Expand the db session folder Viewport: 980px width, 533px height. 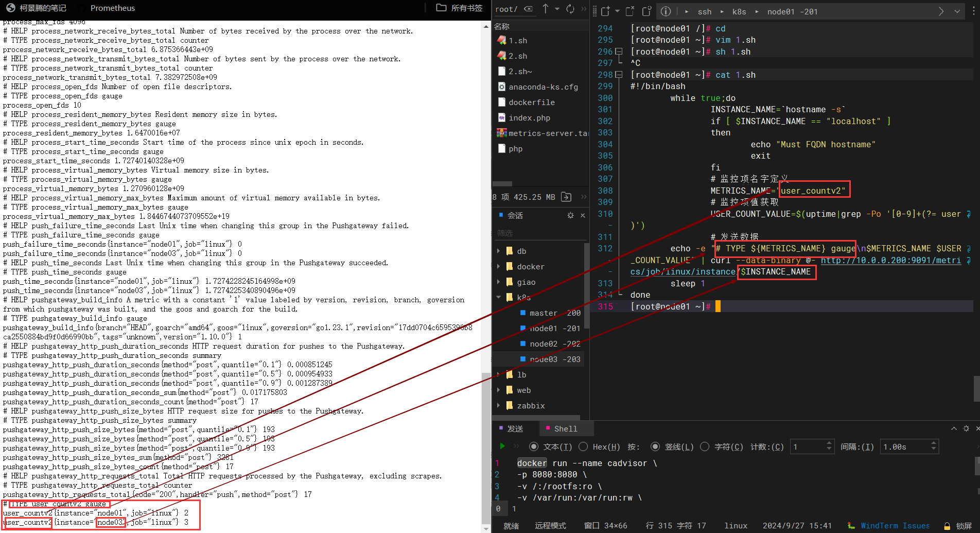(498, 251)
